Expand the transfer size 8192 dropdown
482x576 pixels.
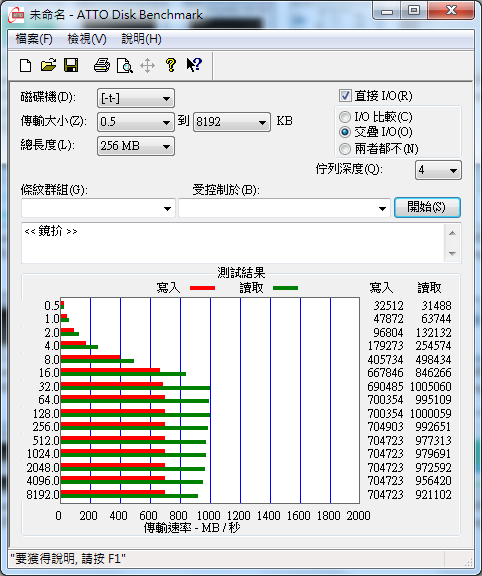pos(232,122)
